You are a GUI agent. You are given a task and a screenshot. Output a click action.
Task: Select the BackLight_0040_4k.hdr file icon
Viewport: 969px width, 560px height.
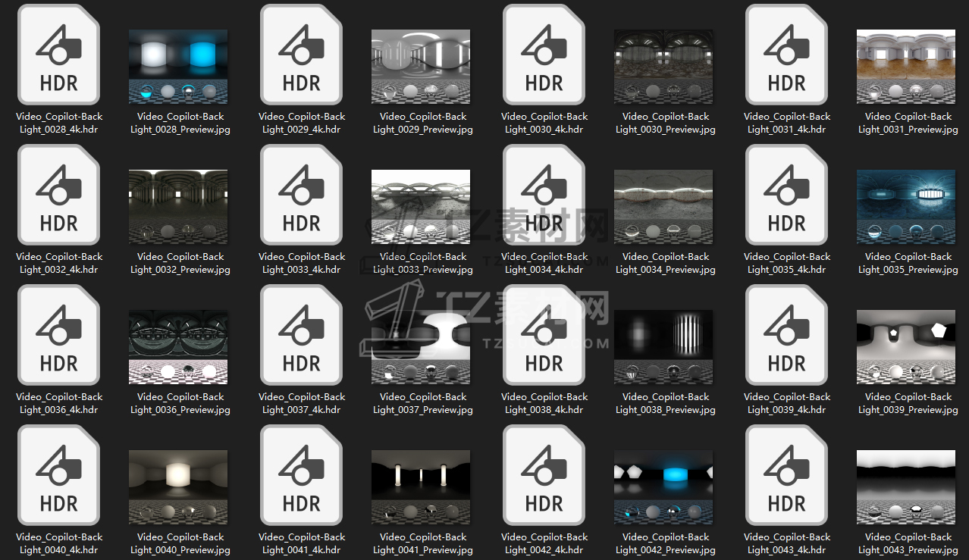(x=59, y=475)
